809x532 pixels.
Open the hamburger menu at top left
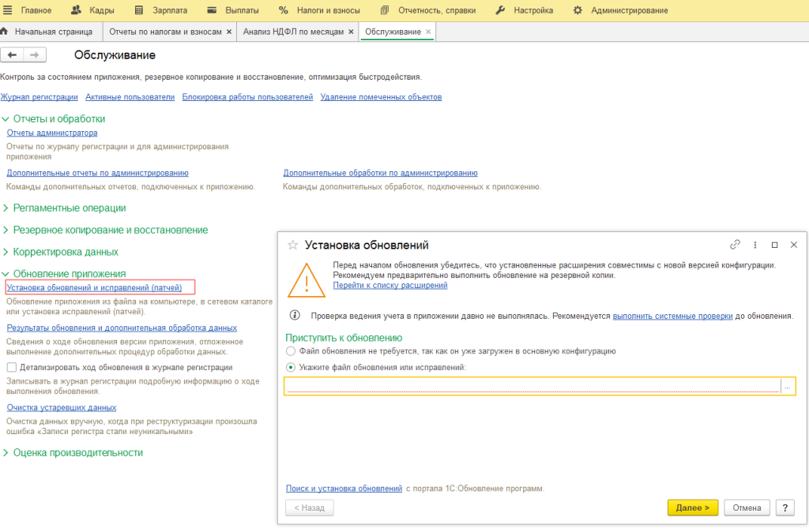tap(9, 10)
